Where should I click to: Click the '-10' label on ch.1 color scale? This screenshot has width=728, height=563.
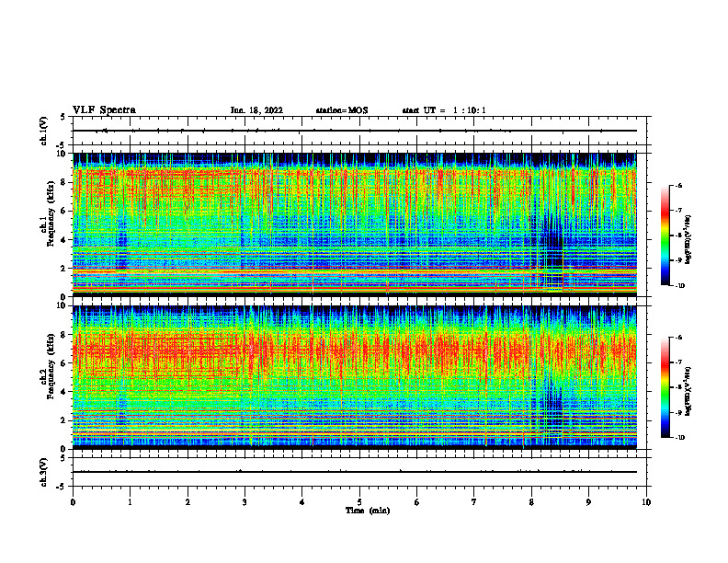coord(679,286)
